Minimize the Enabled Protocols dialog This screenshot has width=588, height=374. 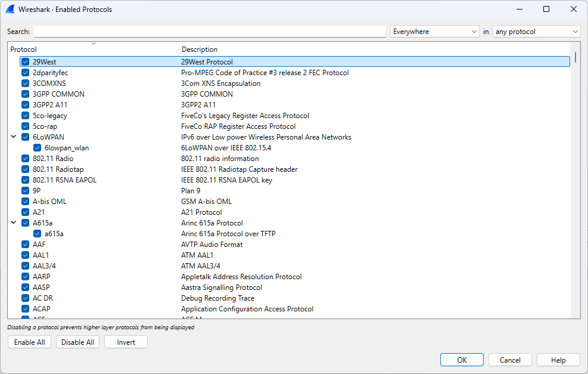tap(519, 9)
